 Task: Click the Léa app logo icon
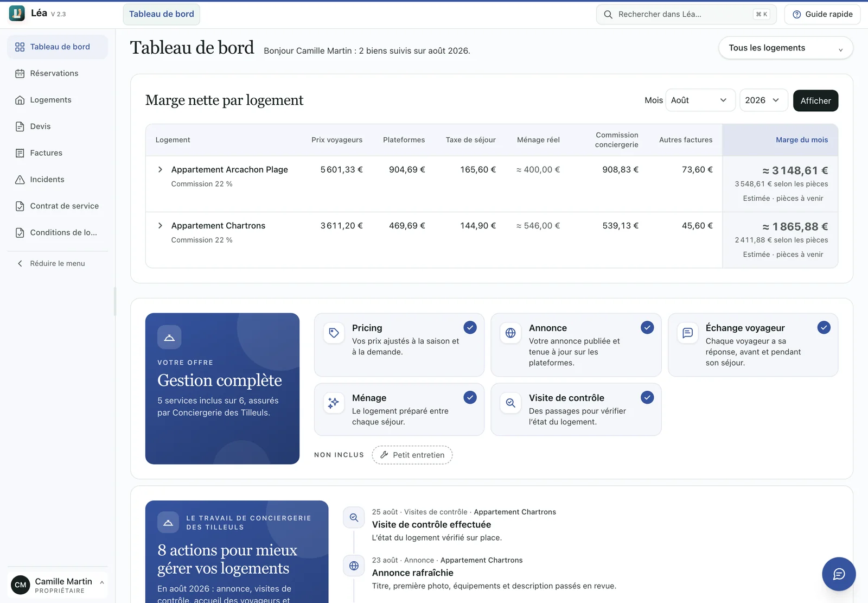pos(17,14)
